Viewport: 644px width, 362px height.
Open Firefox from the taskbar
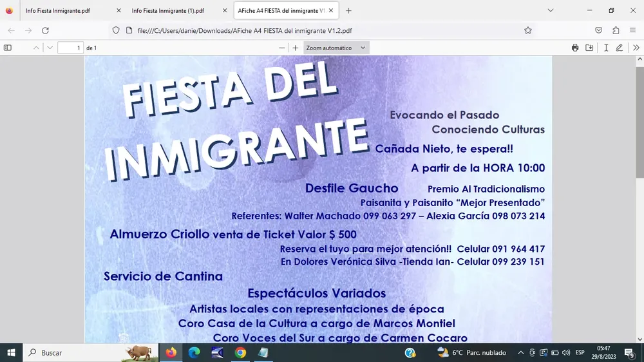coord(171,352)
